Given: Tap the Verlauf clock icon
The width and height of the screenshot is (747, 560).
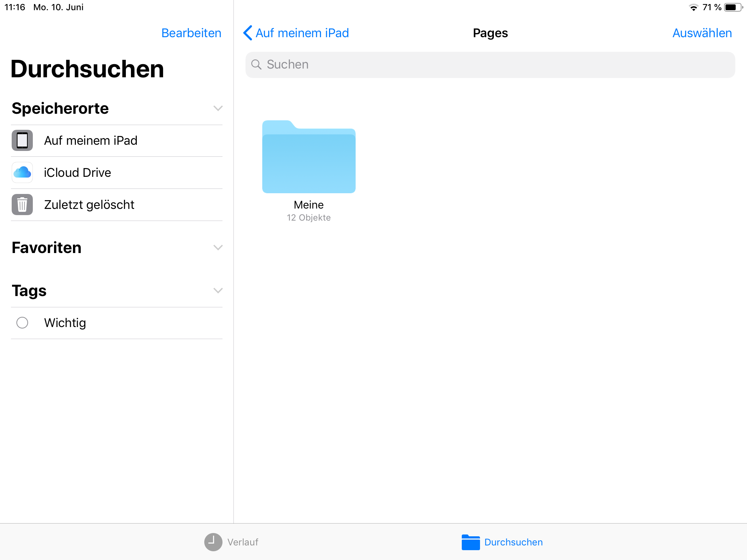Looking at the screenshot, I should [x=213, y=542].
